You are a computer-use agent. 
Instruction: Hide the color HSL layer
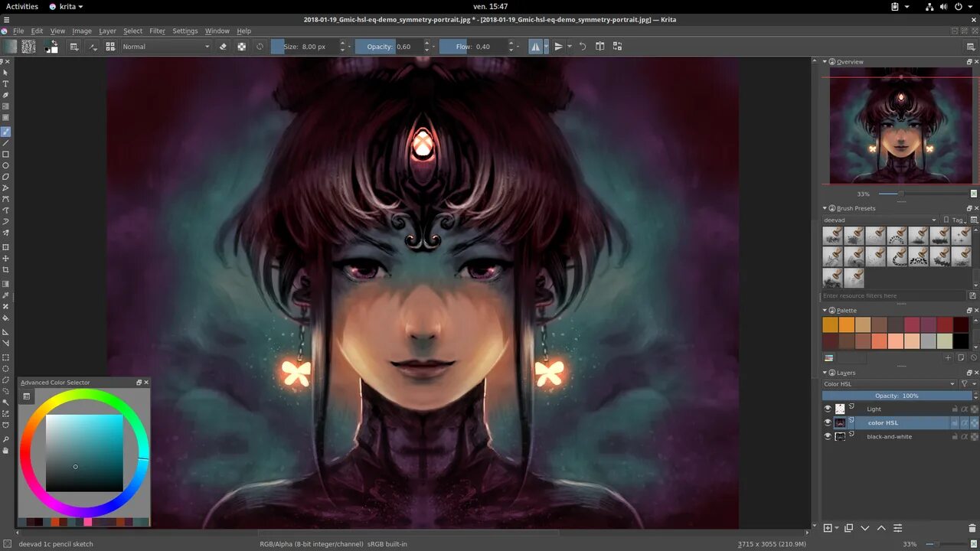(828, 423)
